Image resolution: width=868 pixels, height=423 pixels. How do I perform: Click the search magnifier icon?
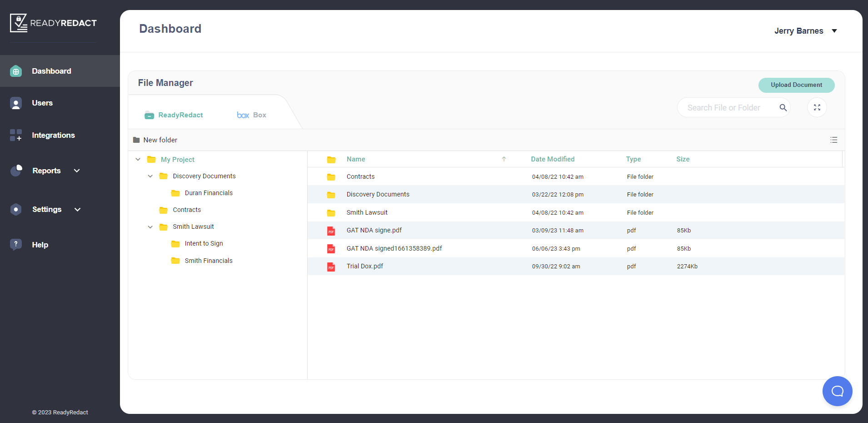783,108
